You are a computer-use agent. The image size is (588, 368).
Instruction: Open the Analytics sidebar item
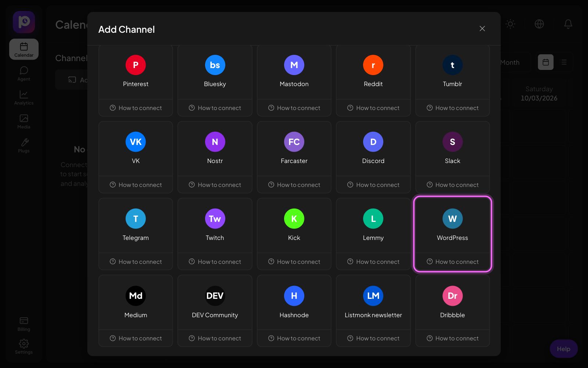(x=24, y=98)
